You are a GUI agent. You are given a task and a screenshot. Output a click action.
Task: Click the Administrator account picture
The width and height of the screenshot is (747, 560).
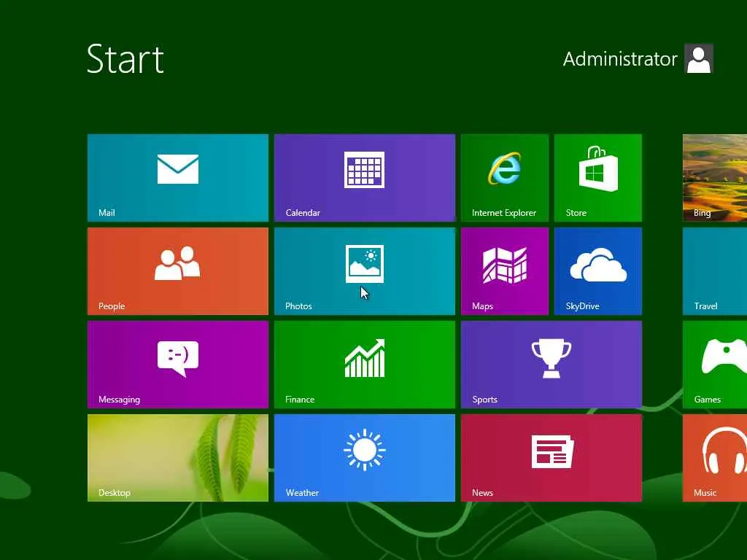click(x=698, y=58)
